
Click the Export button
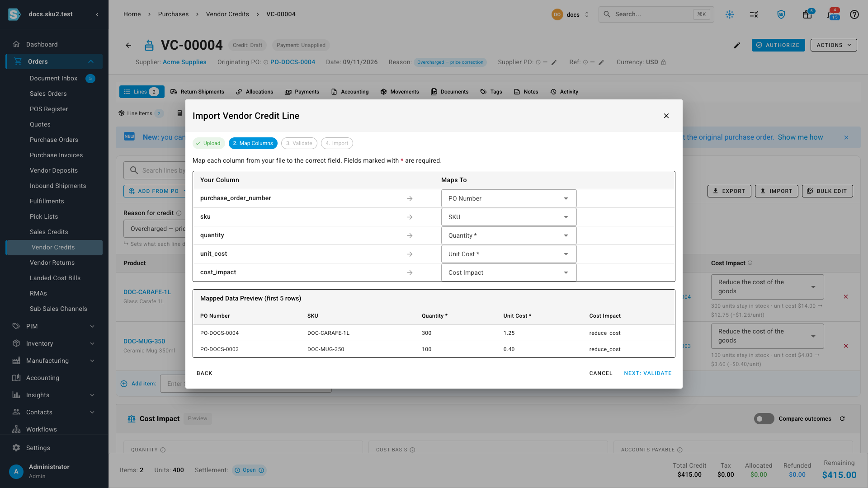[x=729, y=191]
